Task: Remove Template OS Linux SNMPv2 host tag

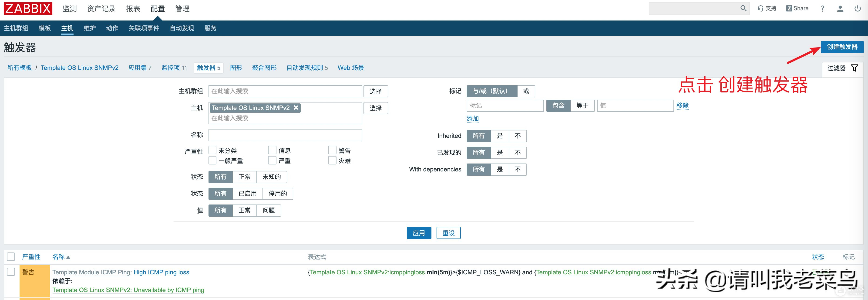Action: coord(296,108)
